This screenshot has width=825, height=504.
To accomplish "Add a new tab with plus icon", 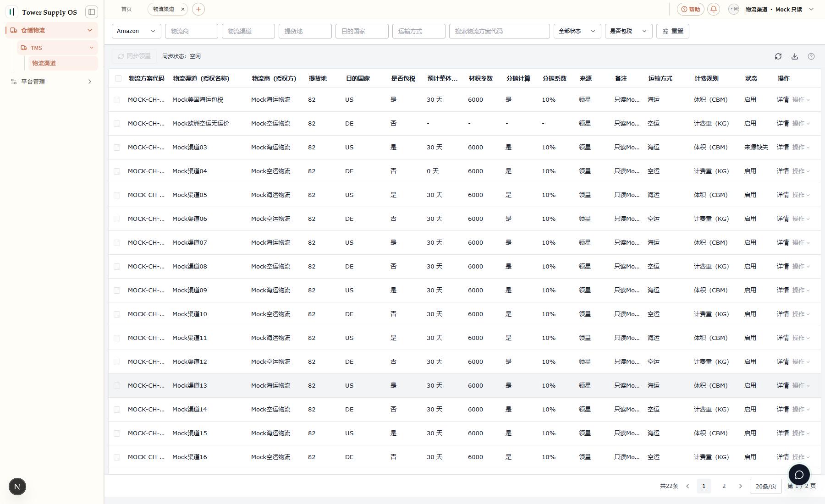I will coord(198,9).
